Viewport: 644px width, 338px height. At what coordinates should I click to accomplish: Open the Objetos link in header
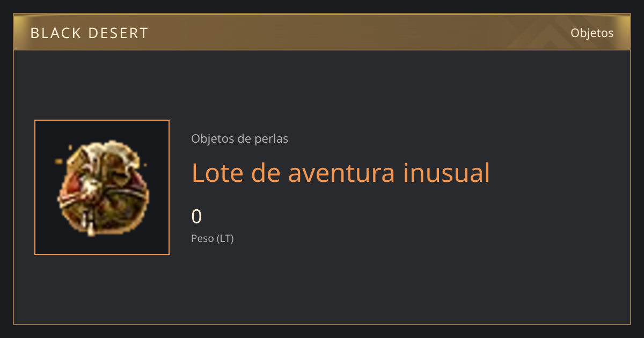coord(592,33)
